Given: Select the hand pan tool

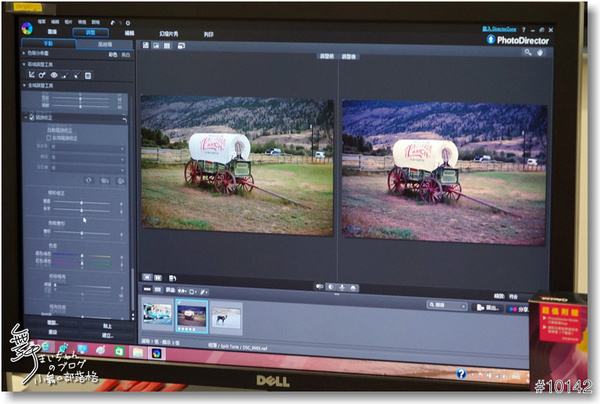Looking at the screenshot, I should pyautogui.click(x=540, y=52).
